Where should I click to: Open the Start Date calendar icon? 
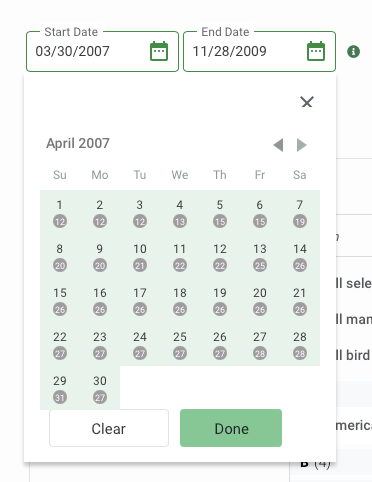pyautogui.click(x=159, y=51)
